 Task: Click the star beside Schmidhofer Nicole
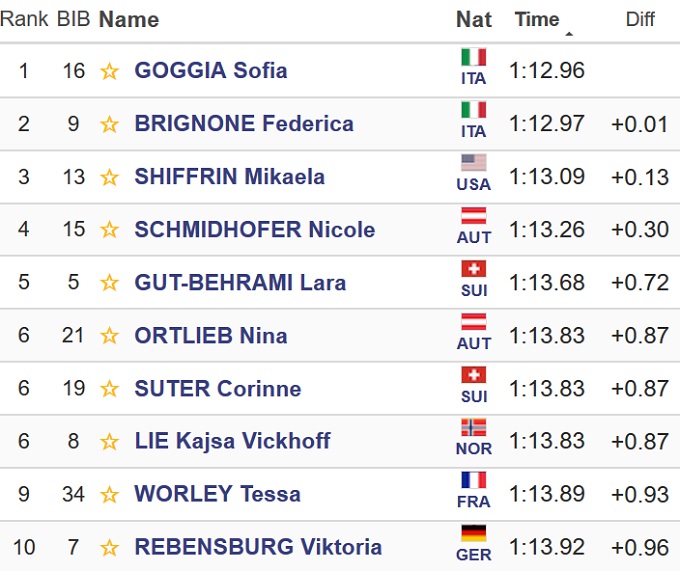coord(109,230)
